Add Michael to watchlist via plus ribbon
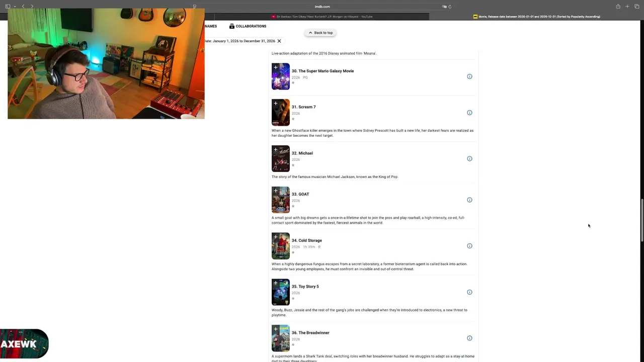Image resolution: width=644 pixels, height=362 pixels. tap(275, 149)
